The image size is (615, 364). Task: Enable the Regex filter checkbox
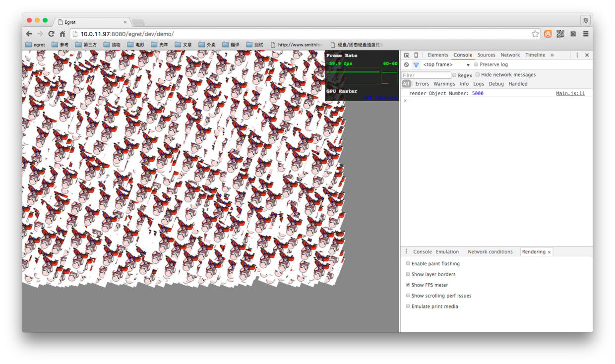point(454,75)
